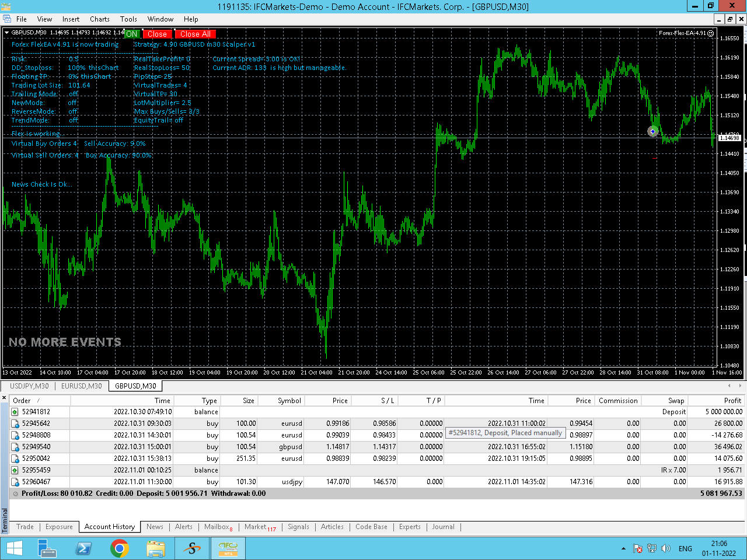Switch to the EURUSD,M30 chart tab
This screenshot has height=560, width=747.
coord(82,386)
